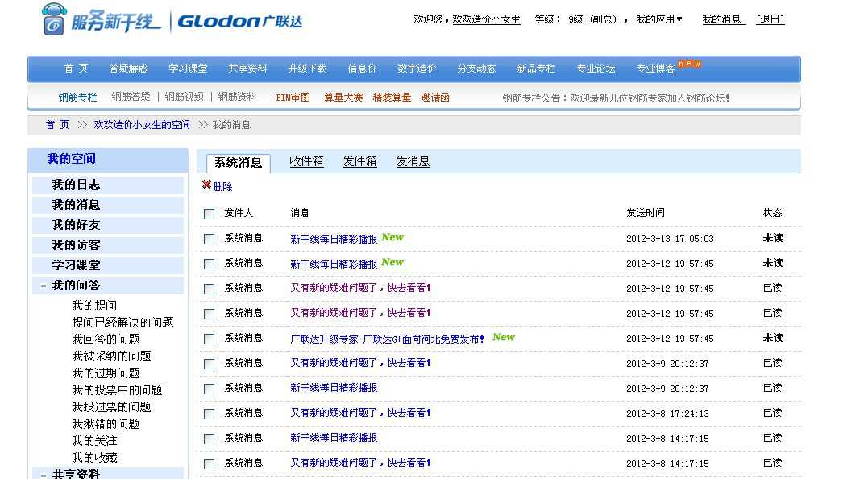Click the 删除 link

click(x=222, y=187)
